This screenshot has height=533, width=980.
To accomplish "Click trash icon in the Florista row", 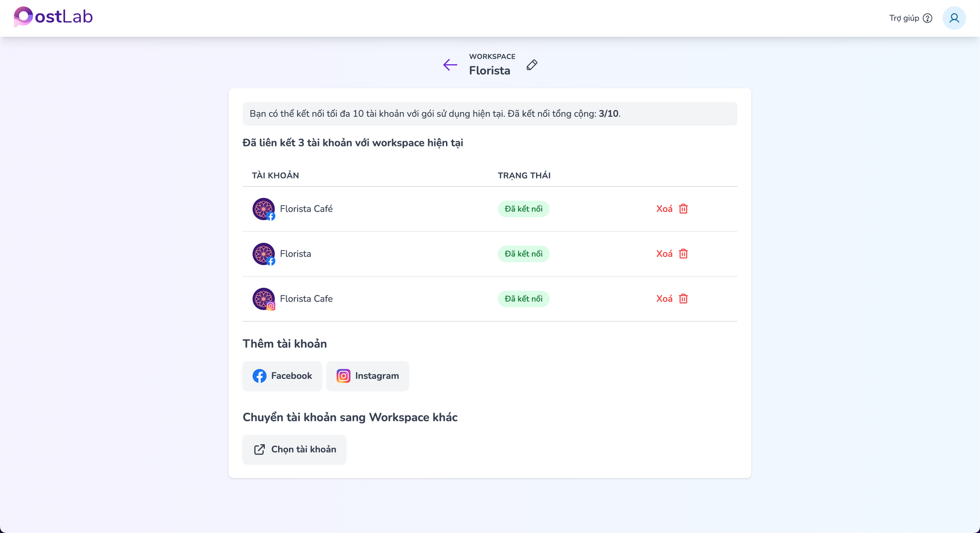I will click(x=683, y=254).
